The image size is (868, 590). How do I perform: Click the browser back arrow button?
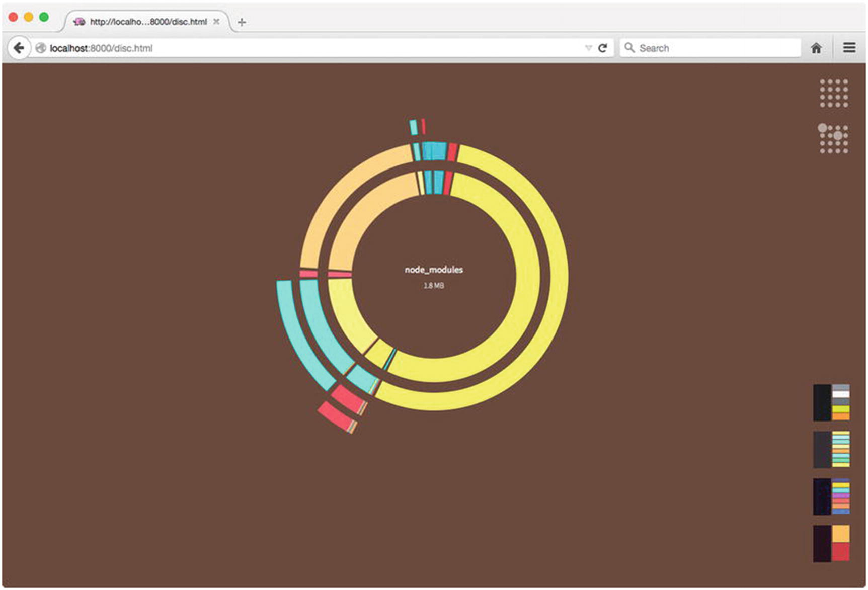click(19, 48)
